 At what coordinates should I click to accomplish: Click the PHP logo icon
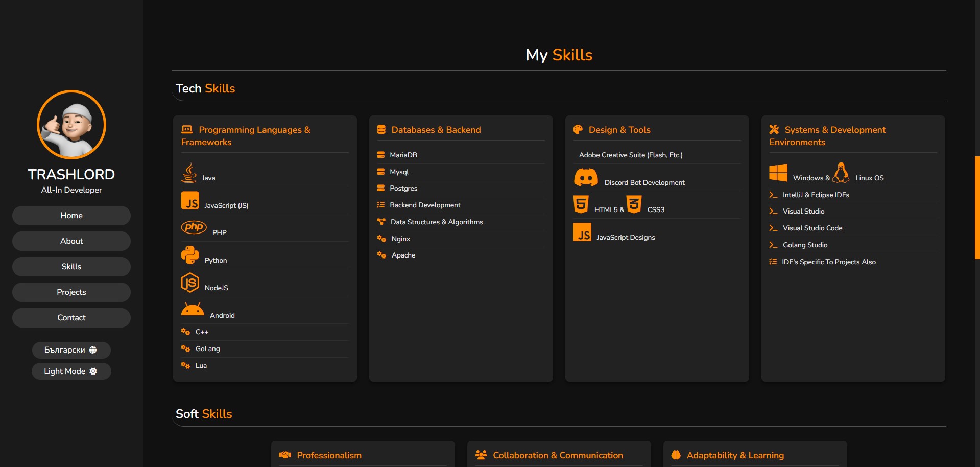[194, 227]
